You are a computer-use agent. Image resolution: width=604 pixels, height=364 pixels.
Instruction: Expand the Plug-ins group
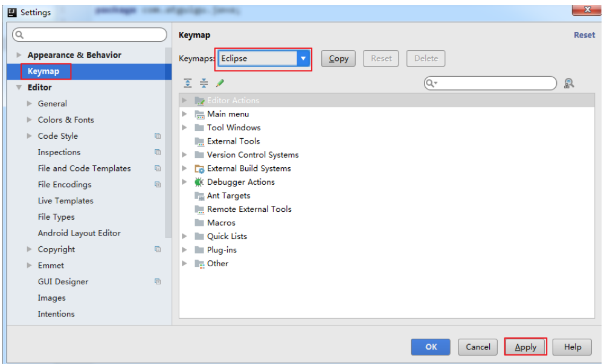tap(184, 250)
